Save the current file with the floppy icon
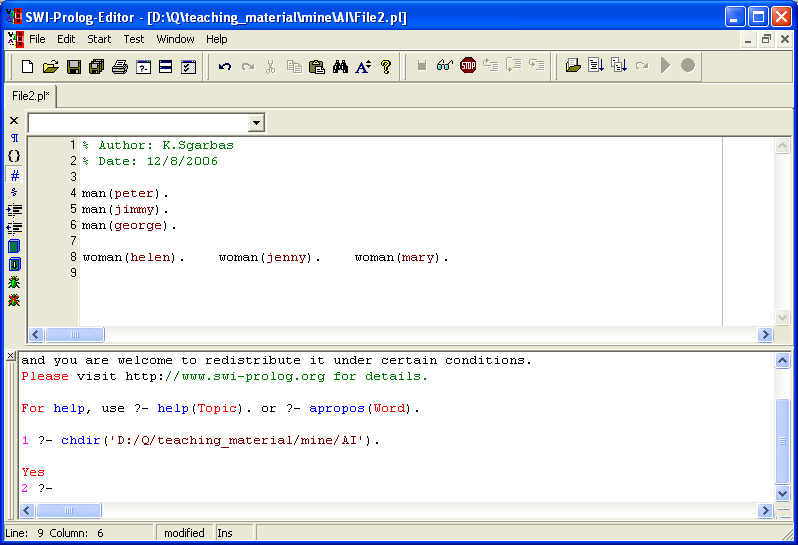The image size is (798, 545). [74, 67]
